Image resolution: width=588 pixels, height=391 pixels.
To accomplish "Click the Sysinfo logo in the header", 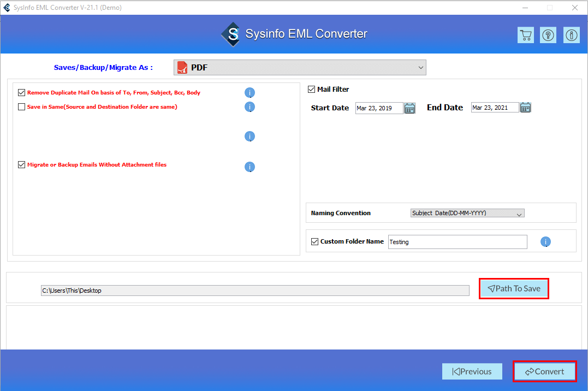I will coord(231,34).
